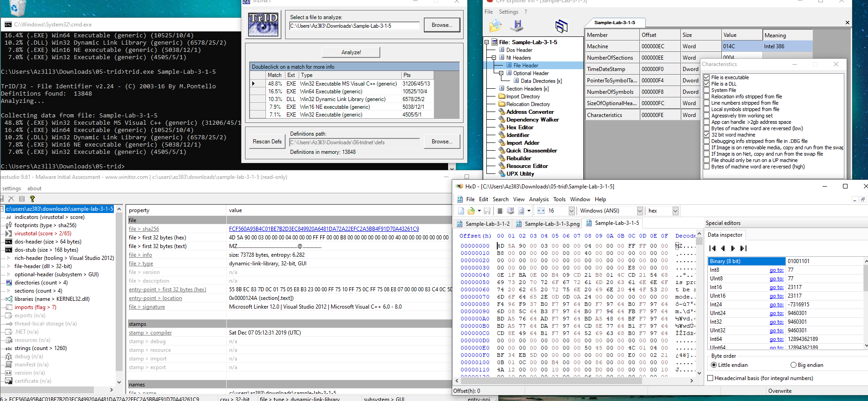This screenshot has height=401, width=868.
Task: Click the Import Directory folder icon
Action: pos(502,96)
